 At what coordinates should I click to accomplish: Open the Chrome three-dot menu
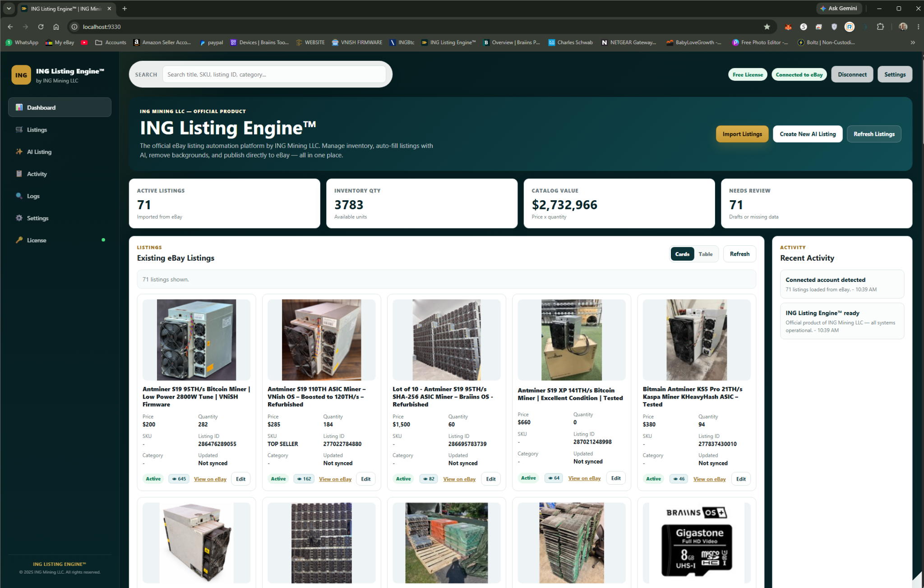click(x=918, y=27)
